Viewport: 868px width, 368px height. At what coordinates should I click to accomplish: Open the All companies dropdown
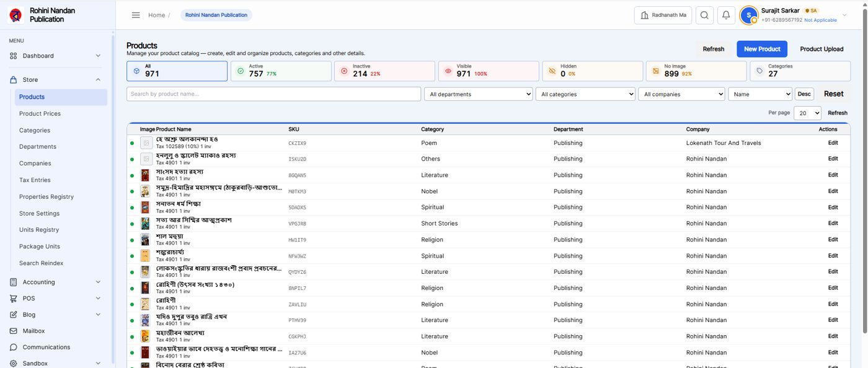pyautogui.click(x=682, y=94)
